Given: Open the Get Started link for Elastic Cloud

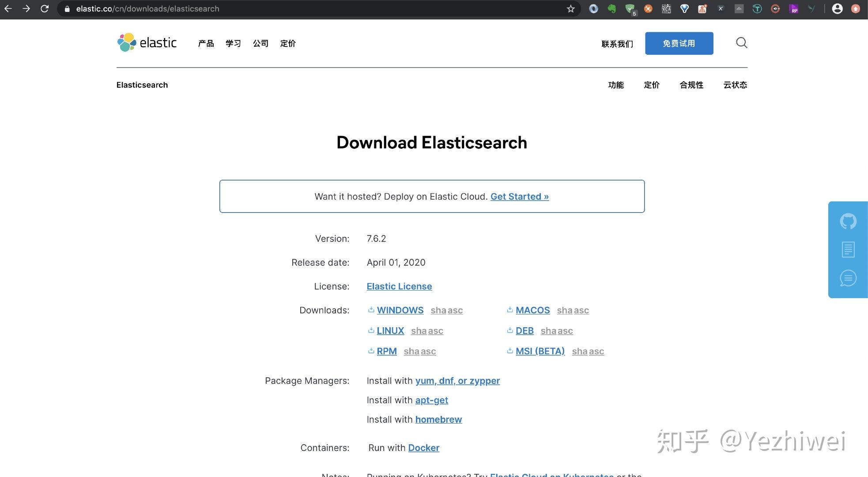Looking at the screenshot, I should [520, 196].
